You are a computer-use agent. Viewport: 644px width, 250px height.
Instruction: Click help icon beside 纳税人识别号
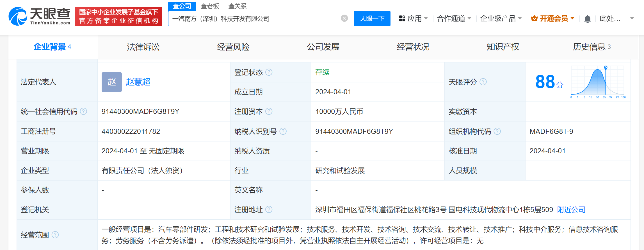[x=283, y=131]
